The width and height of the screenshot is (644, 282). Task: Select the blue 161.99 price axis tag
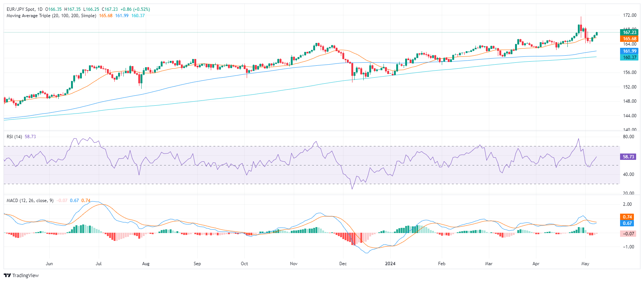click(629, 51)
